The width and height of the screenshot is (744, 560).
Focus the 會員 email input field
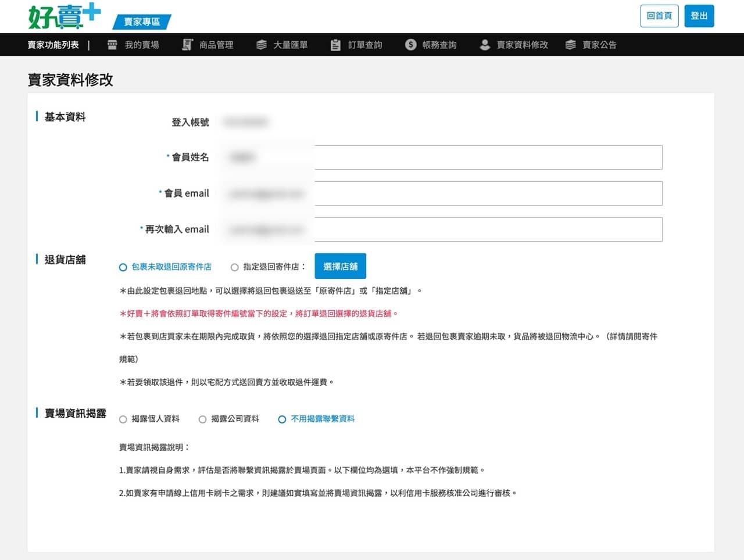(x=442, y=193)
